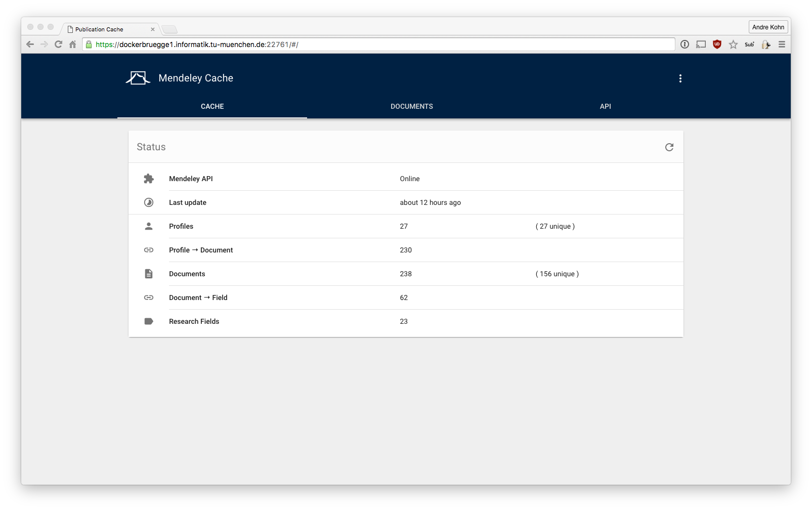This screenshot has width=812, height=510.
Task: Click the value 230
Action: 406,250
